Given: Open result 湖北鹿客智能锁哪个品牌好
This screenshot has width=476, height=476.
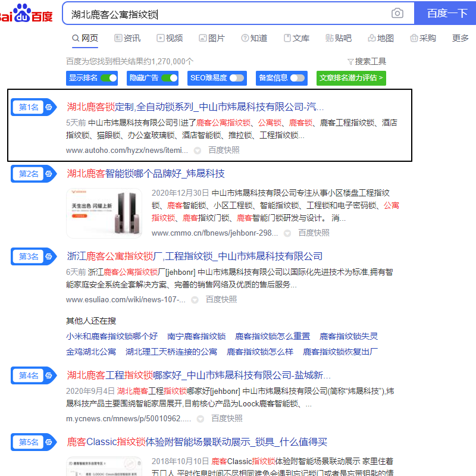Looking at the screenshot, I should tap(146, 174).
